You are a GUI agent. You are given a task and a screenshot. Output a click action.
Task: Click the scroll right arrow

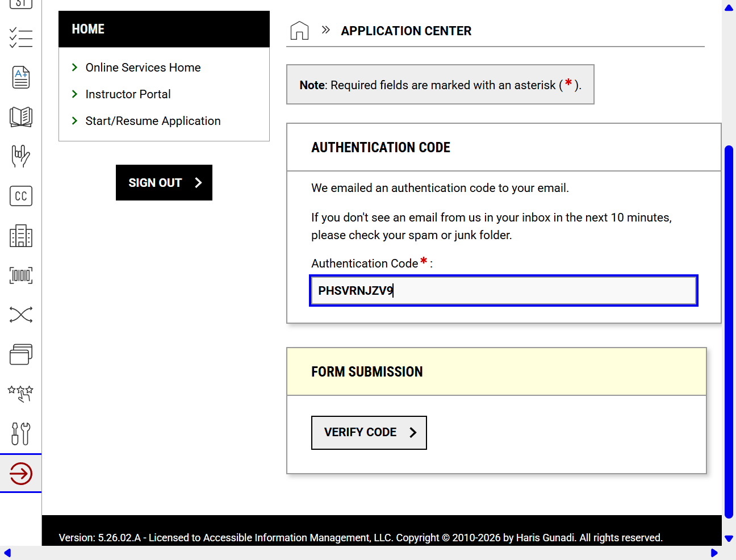point(714,553)
